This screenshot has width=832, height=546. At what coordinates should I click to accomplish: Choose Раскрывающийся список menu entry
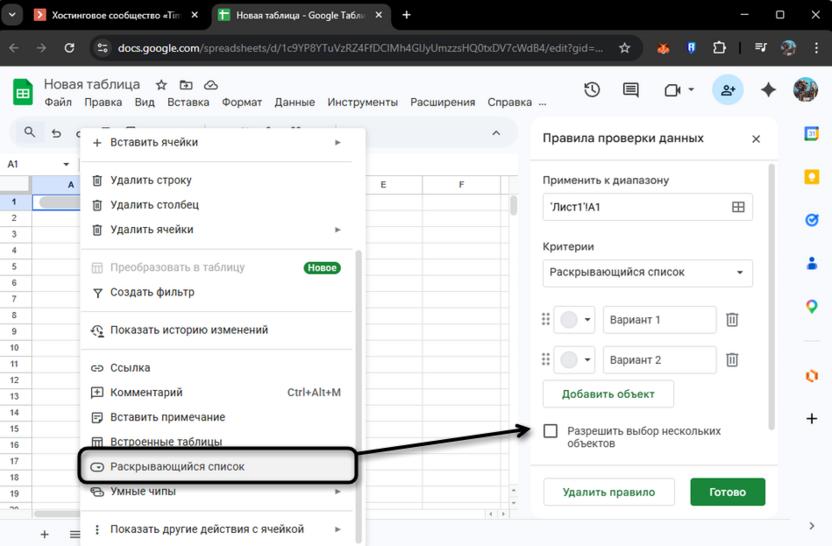[216, 466]
